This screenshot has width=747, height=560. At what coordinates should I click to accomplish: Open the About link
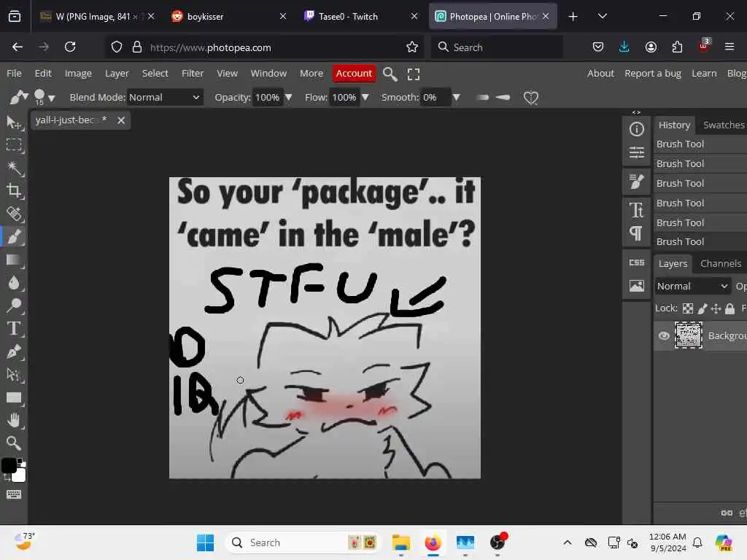[x=600, y=74]
